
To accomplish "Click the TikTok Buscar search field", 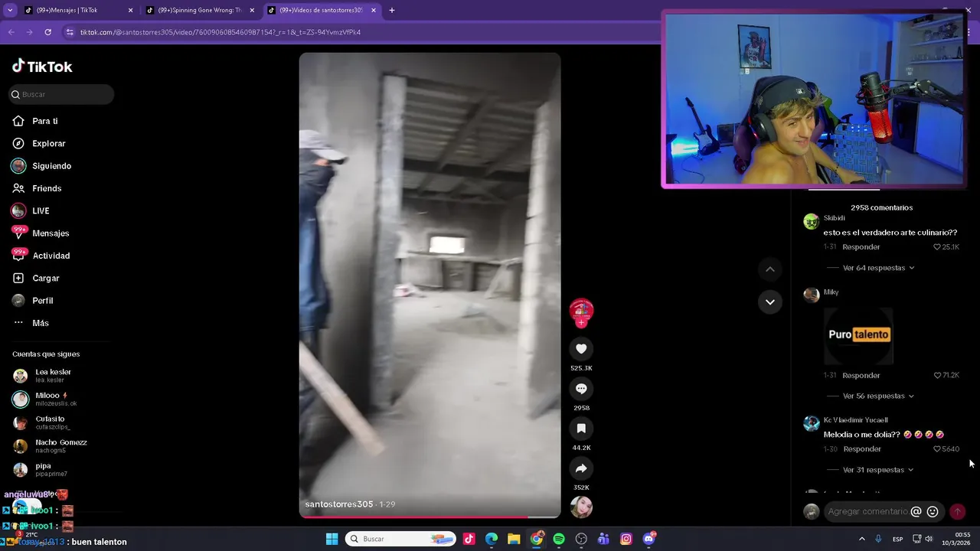I will [61, 94].
